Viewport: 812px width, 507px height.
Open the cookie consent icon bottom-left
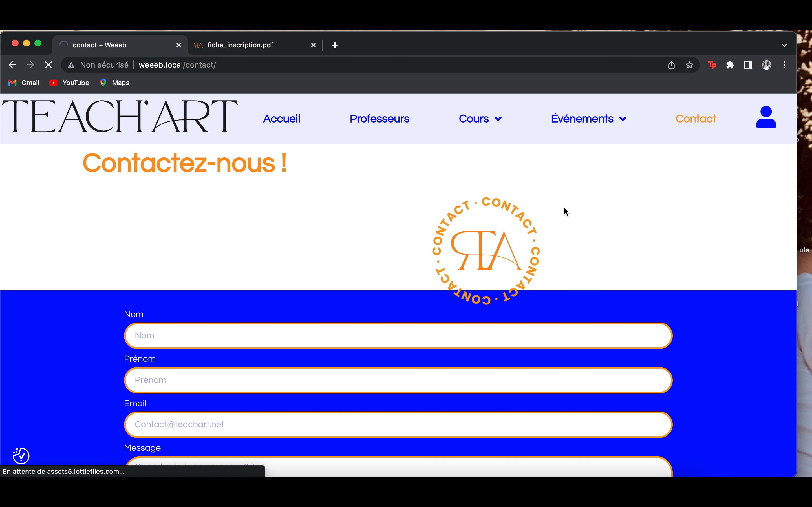21,455
